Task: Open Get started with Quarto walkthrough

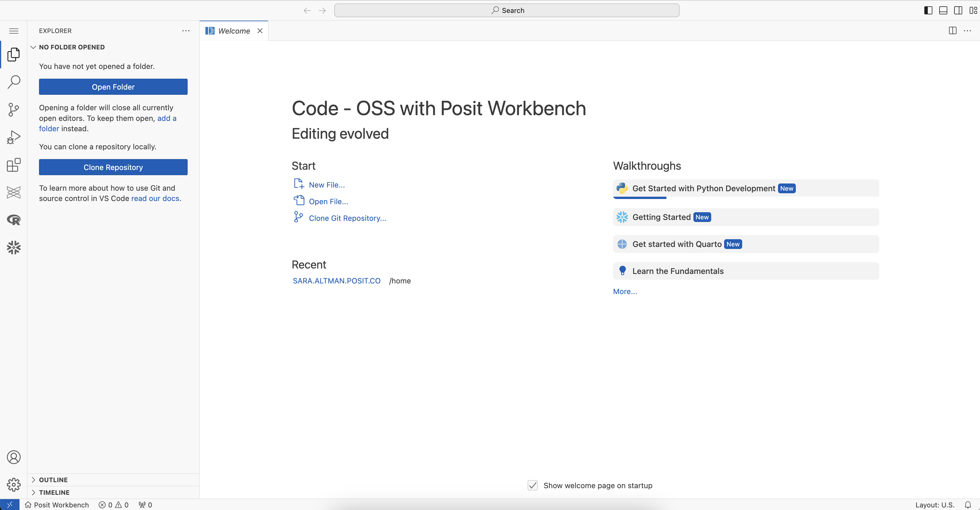Action: pyautogui.click(x=746, y=244)
